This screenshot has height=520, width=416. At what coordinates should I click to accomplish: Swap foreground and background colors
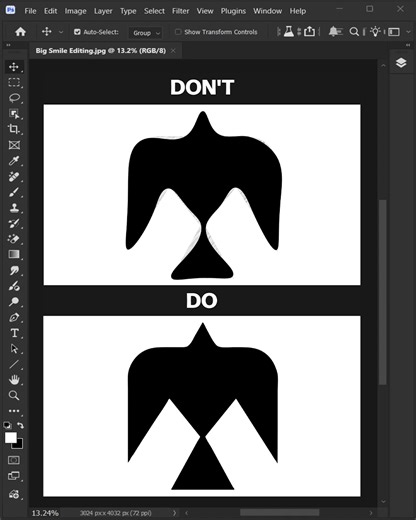20,425
